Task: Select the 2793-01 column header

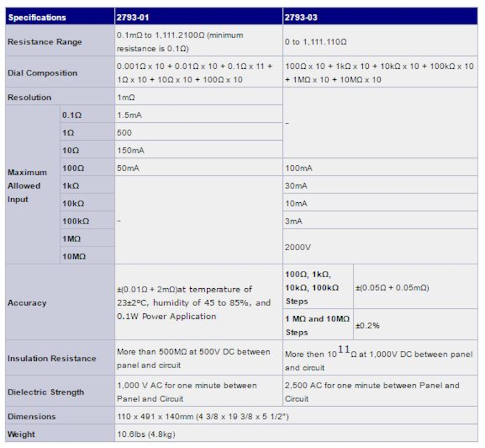Action: click(x=133, y=17)
